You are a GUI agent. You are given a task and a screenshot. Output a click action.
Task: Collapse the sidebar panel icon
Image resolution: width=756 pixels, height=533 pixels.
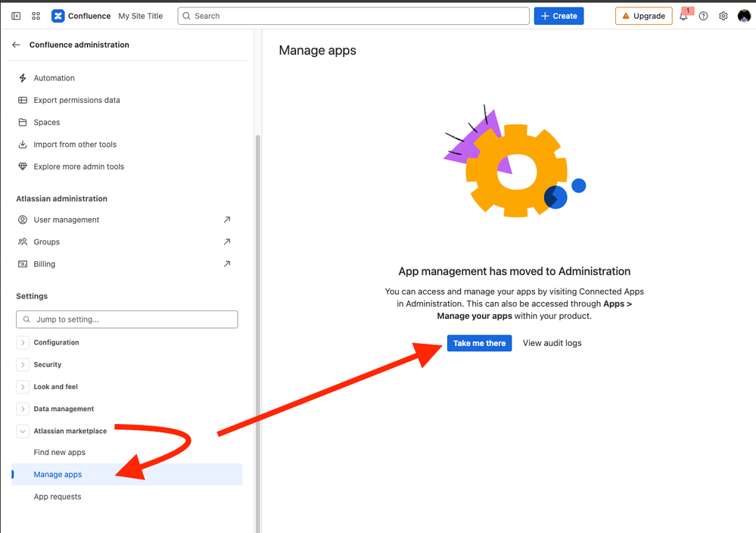tap(16, 16)
